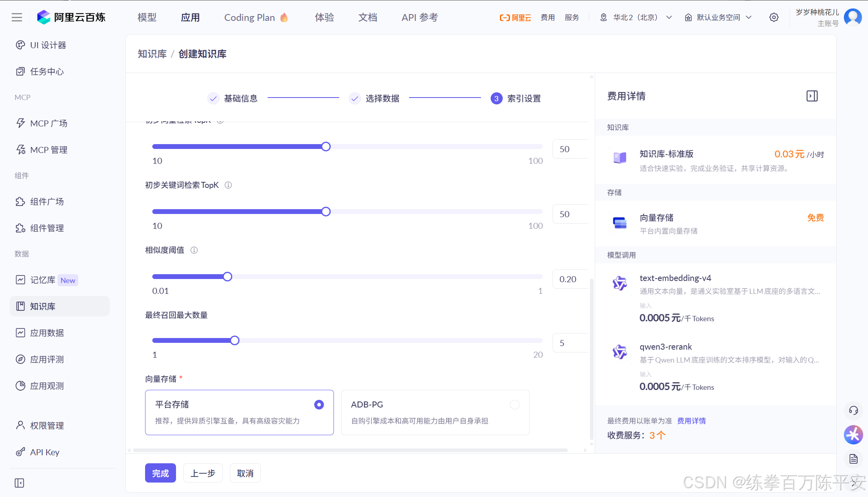The image size is (868, 497).
Task: Open MCP Plaza in the sidebar
Action: tap(49, 123)
